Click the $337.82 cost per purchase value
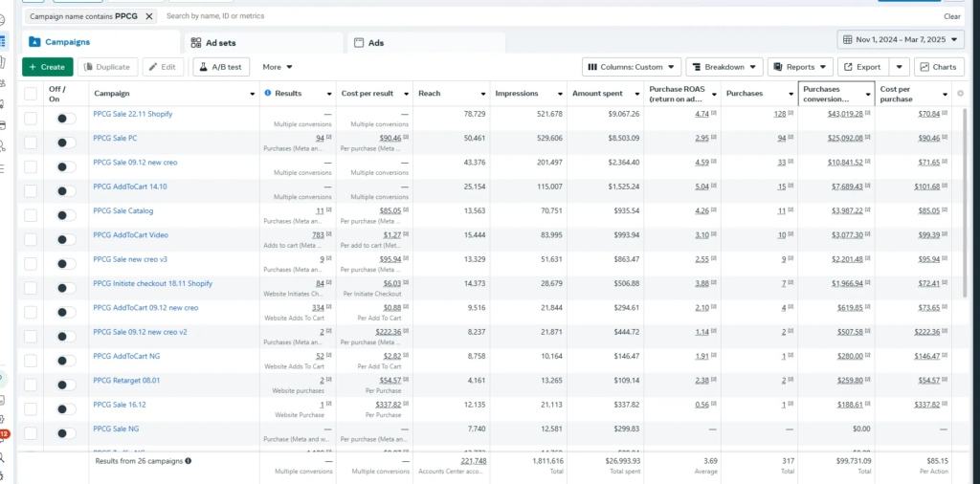This screenshot has width=980, height=484. 924,404
